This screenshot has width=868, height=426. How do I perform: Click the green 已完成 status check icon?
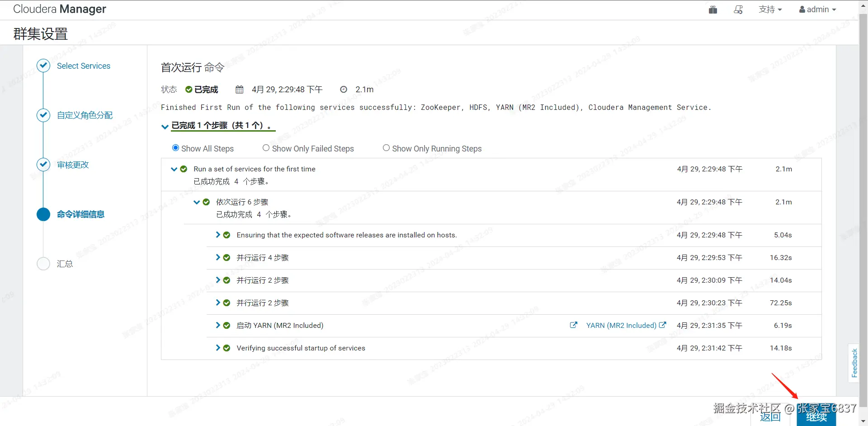(189, 90)
